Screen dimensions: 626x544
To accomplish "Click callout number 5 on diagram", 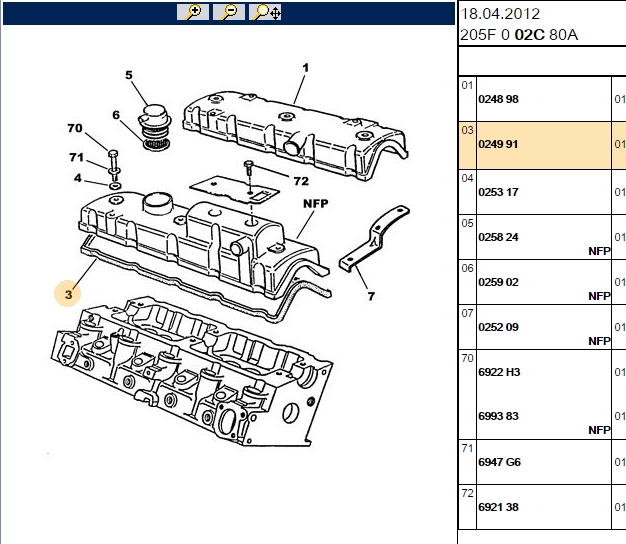I will 129,75.
